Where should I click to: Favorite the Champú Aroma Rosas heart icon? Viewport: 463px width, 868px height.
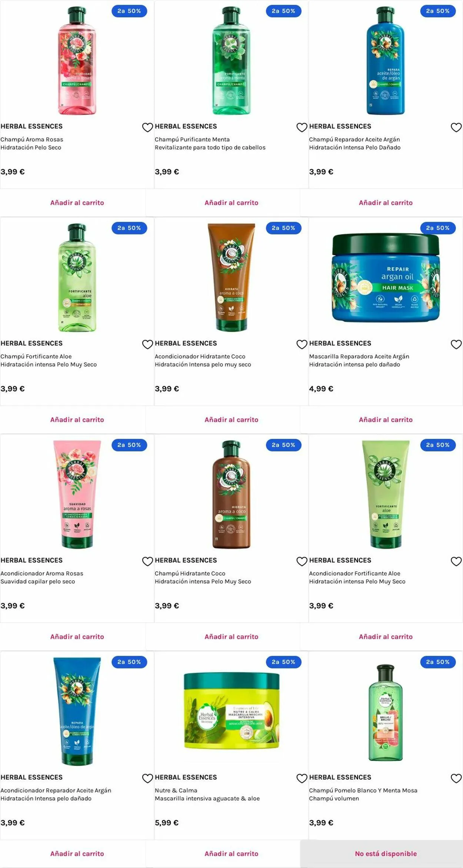click(x=147, y=127)
